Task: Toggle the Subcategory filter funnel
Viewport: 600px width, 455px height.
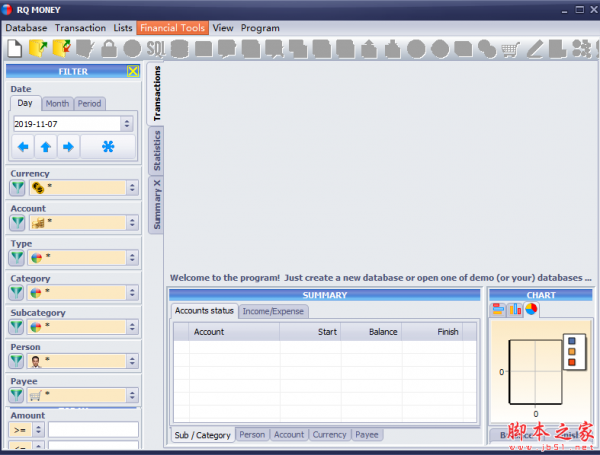Action: click(x=16, y=327)
